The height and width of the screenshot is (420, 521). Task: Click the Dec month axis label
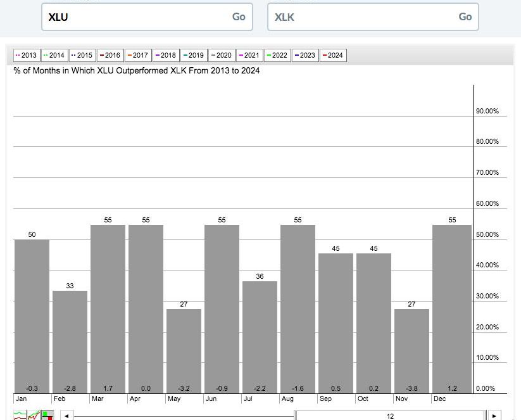point(439,398)
